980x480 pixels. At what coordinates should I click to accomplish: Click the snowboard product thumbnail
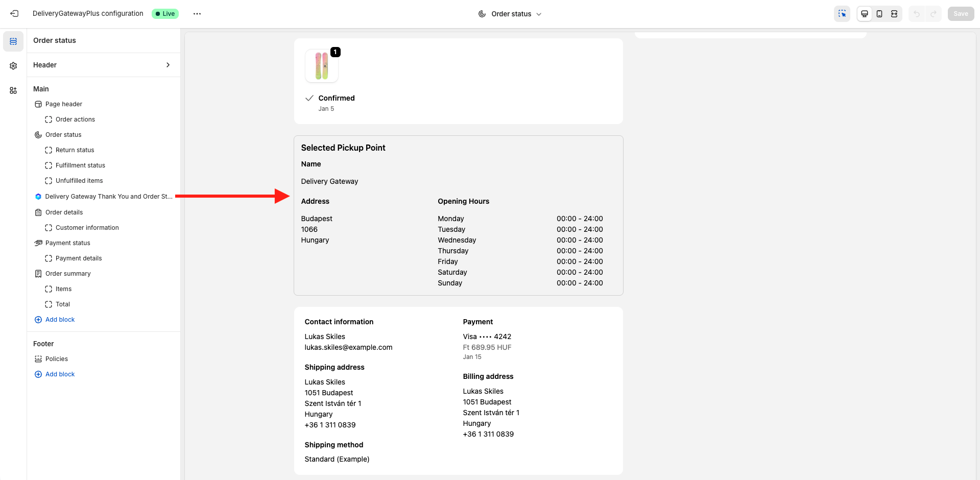click(x=322, y=66)
